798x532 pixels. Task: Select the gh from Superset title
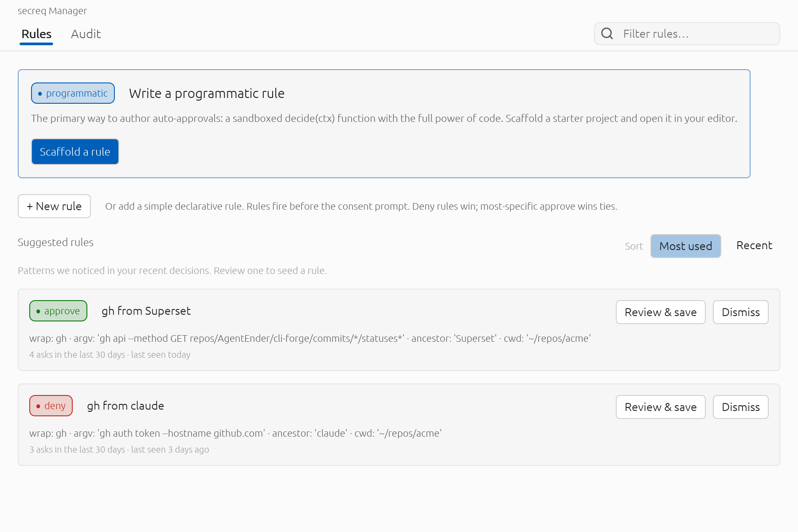click(146, 311)
